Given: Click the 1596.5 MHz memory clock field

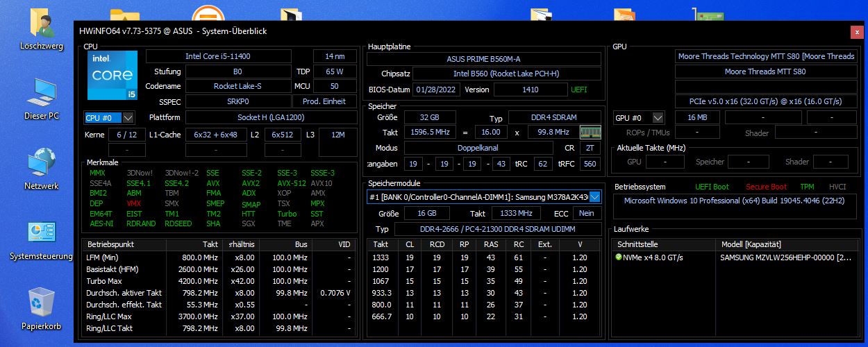Looking at the screenshot, I should (x=429, y=133).
